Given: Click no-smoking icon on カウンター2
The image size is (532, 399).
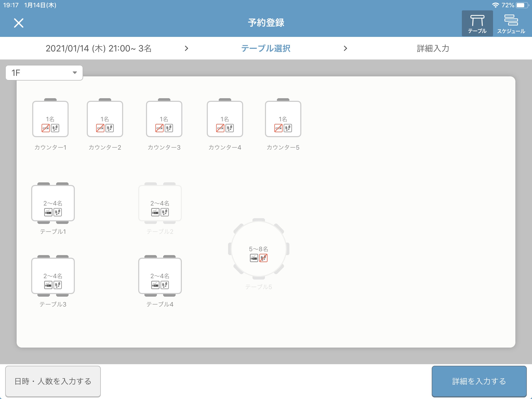Looking at the screenshot, I should coord(100,128).
